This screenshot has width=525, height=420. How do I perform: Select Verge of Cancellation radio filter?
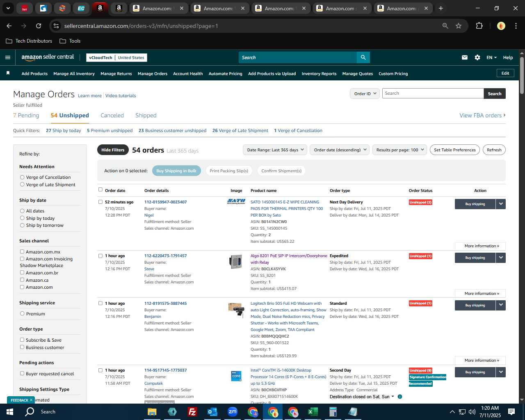coord(22,177)
